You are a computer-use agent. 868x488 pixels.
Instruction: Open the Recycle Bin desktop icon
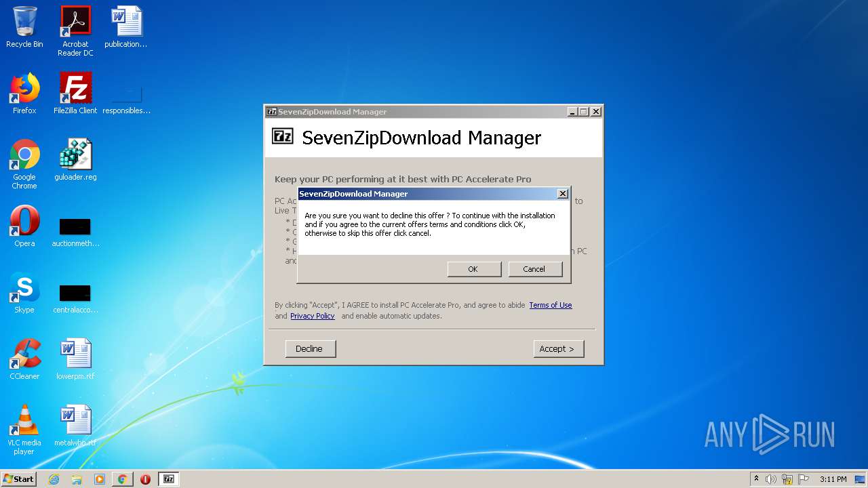coord(24,27)
